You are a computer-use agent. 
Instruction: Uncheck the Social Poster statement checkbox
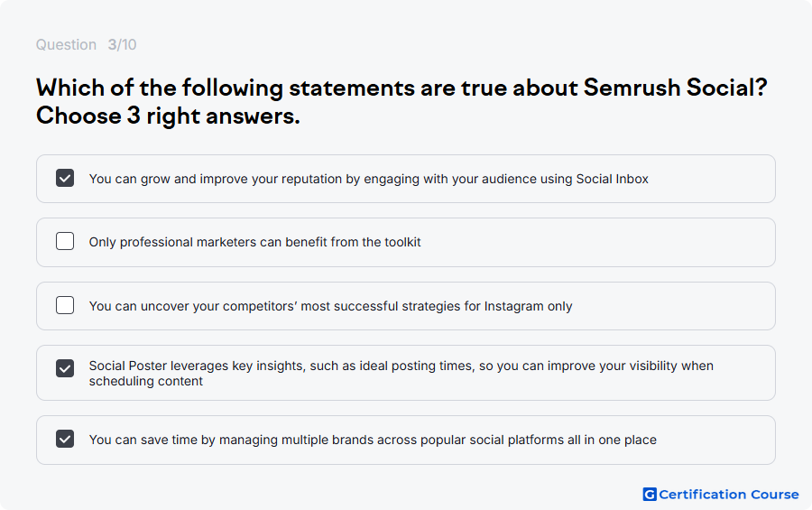click(x=65, y=368)
